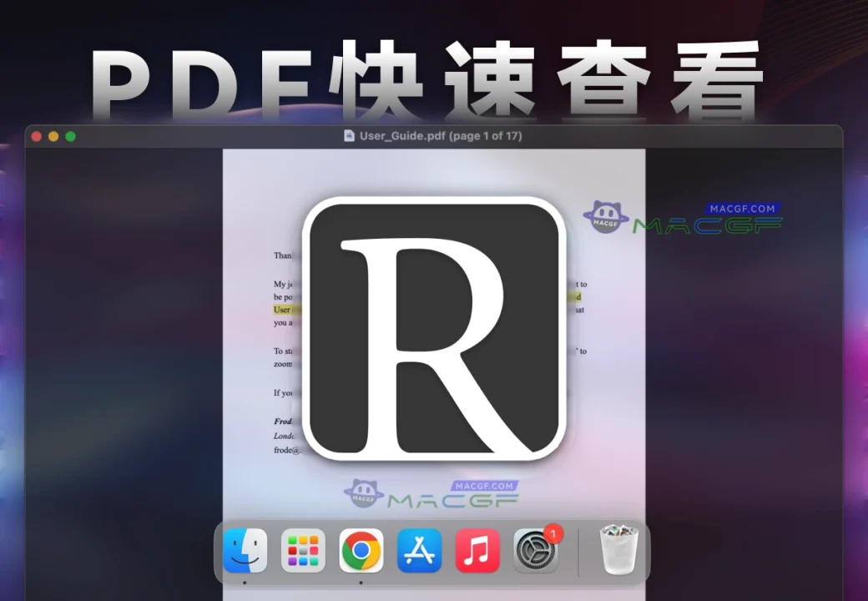Click the MACGF watermark above the dock
The image size is (868, 601).
431,494
